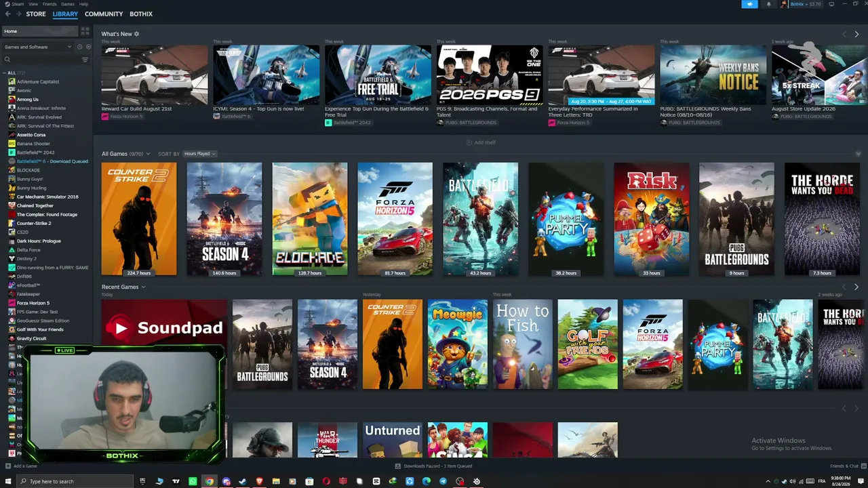The image size is (868, 488).
Task: Open What's New settings gear
Action: 136,34
